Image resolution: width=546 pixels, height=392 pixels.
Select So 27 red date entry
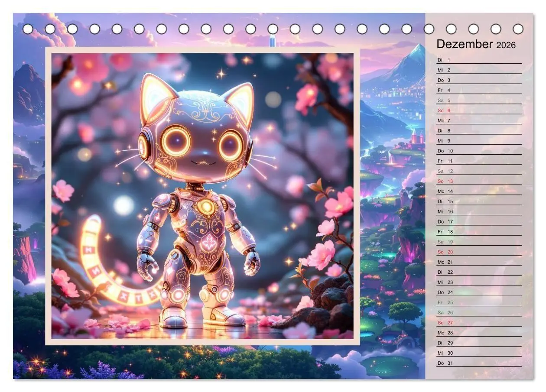point(479,323)
